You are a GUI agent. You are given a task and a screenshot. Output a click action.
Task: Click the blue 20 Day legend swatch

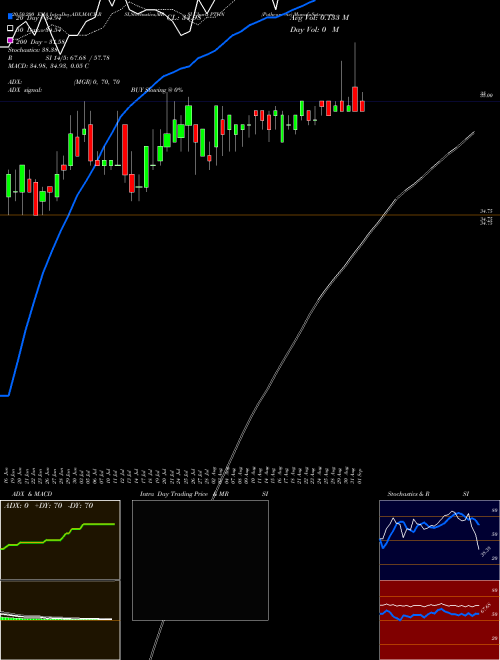pyautogui.click(x=11, y=16)
